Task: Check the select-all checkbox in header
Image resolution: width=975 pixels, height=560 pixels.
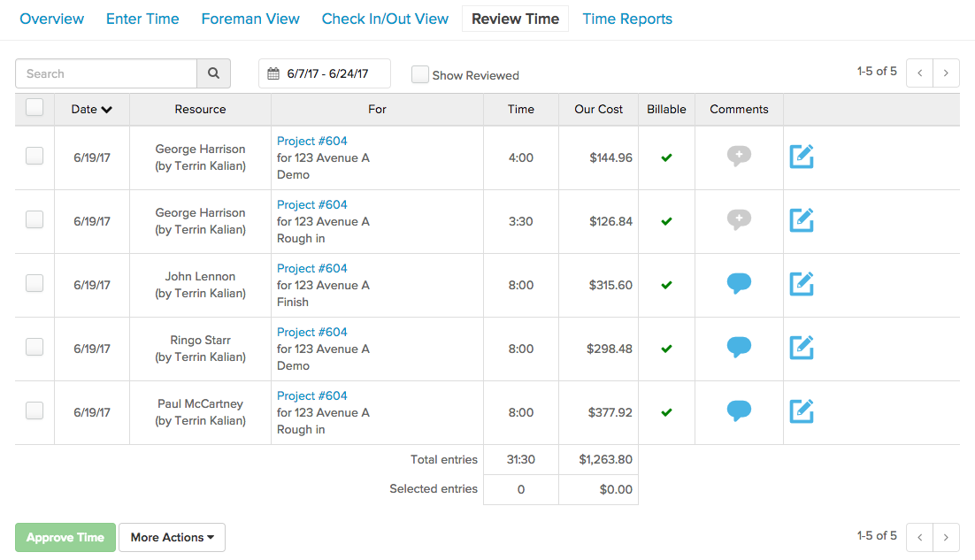Action: [35, 108]
